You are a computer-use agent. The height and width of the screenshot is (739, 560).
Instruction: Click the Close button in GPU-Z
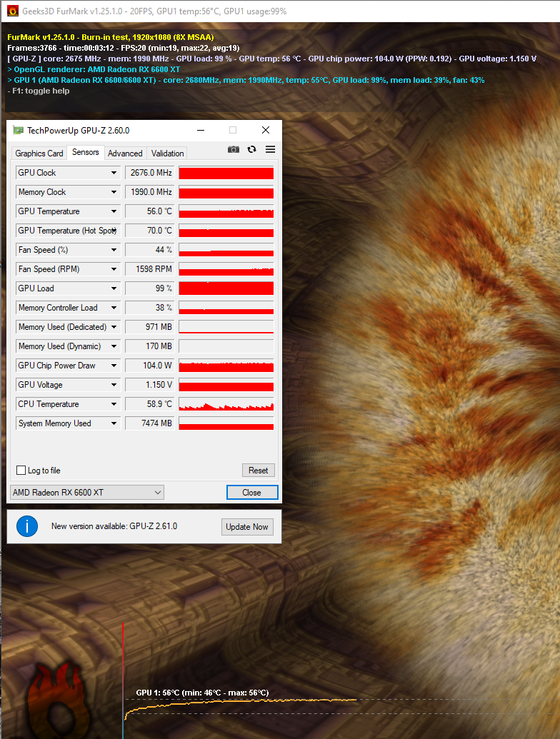(252, 493)
